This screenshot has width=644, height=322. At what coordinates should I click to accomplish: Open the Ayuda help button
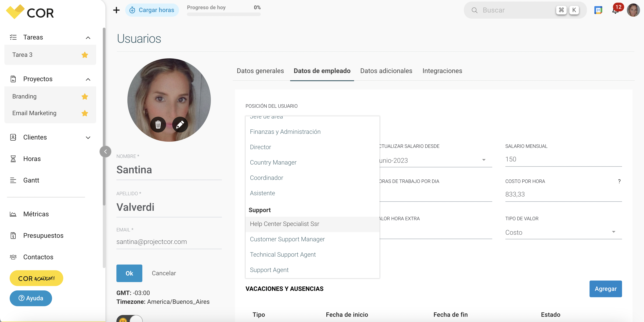click(31, 298)
